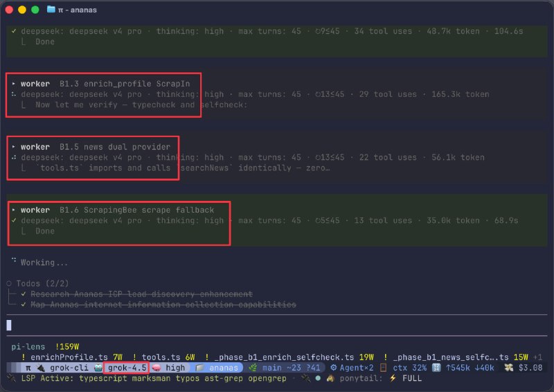This screenshot has width=554, height=392.
Task: Click the '56.1k token' stat on the B1.5 line
Action: (458, 157)
